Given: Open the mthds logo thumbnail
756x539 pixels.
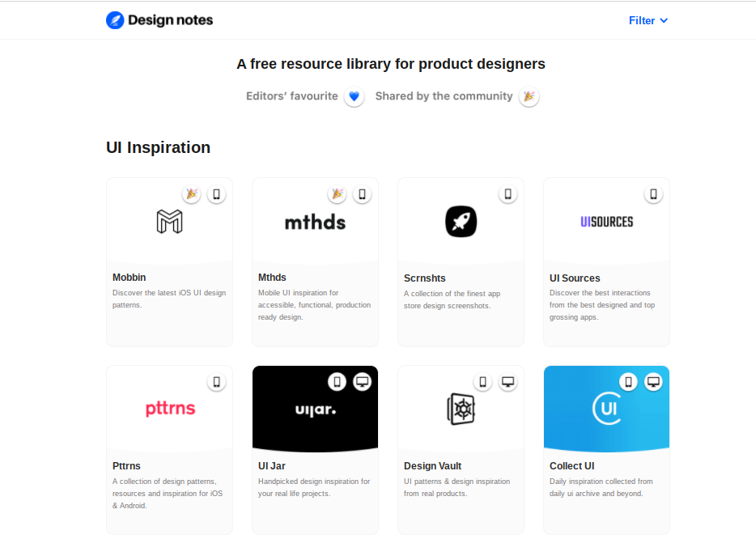Looking at the screenshot, I should point(316,223).
